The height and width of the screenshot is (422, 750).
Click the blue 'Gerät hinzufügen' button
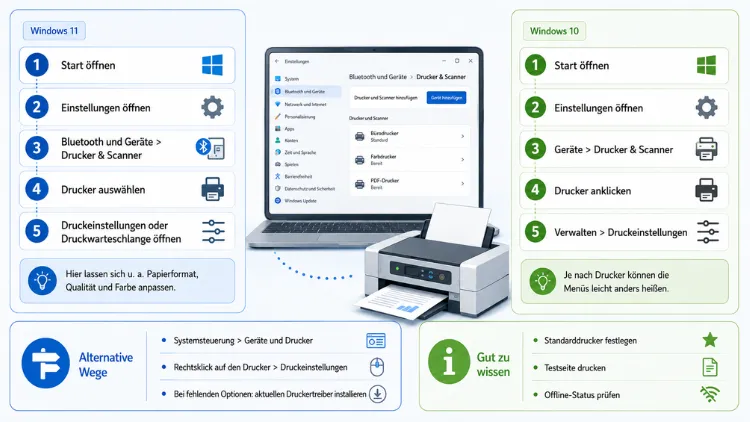pyautogui.click(x=446, y=98)
